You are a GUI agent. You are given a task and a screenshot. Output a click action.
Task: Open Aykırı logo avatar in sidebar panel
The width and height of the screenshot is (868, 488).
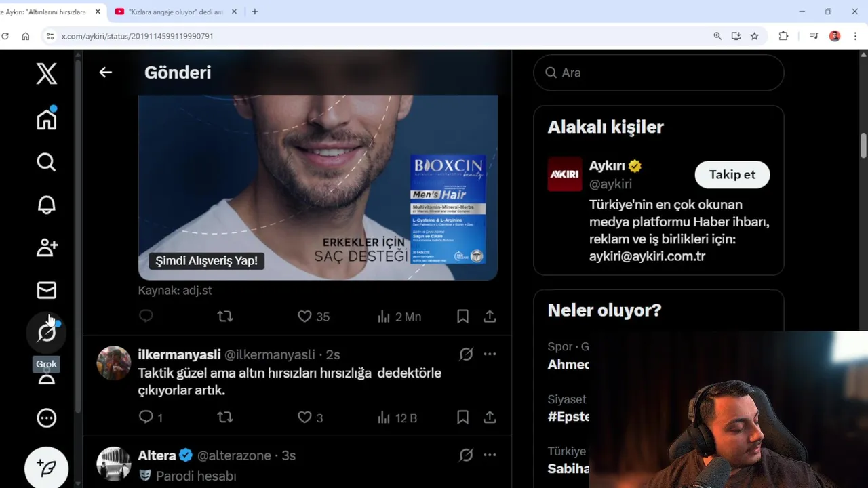click(564, 174)
